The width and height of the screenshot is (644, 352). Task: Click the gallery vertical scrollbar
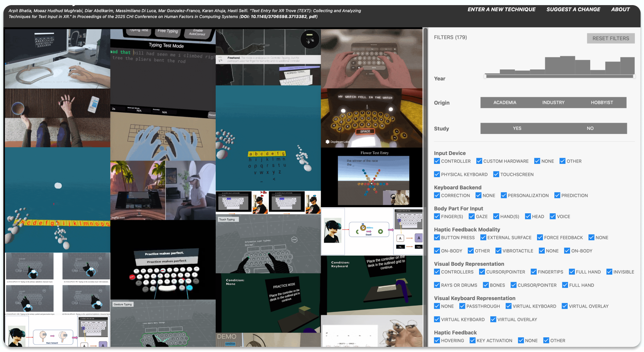pyautogui.click(x=425, y=170)
